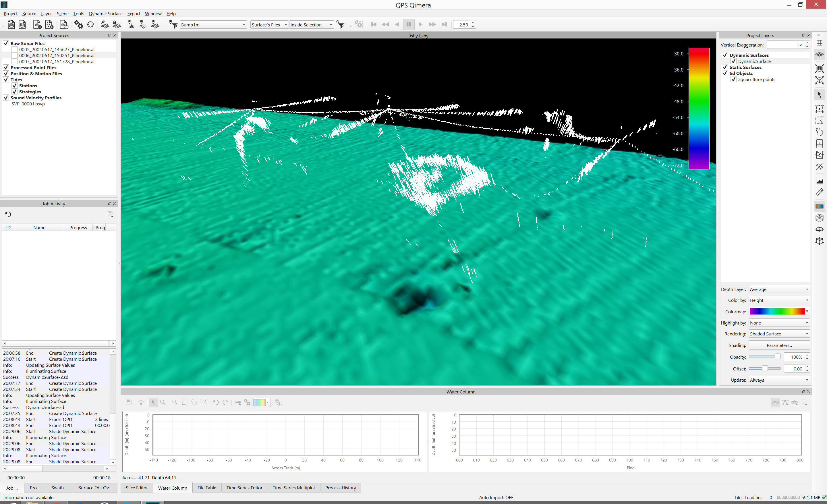Open the Bump1m filter profile dropdown
The width and height of the screenshot is (827, 504).
pos(213,25)
